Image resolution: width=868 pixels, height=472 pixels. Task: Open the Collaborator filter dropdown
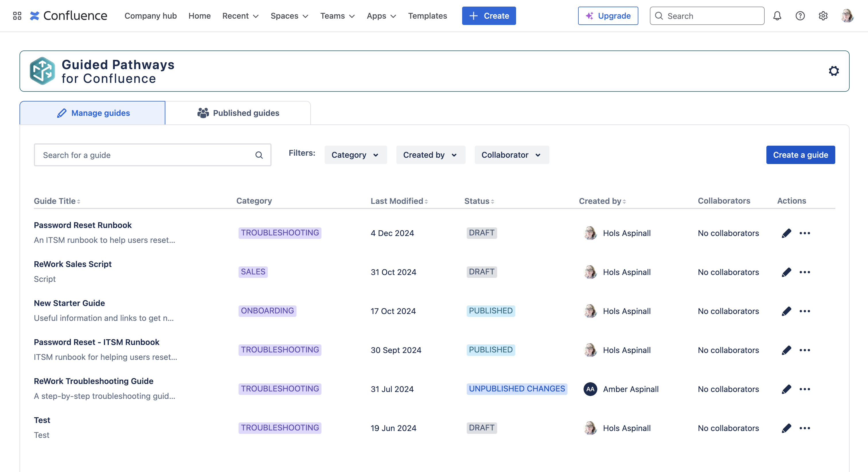511,155
